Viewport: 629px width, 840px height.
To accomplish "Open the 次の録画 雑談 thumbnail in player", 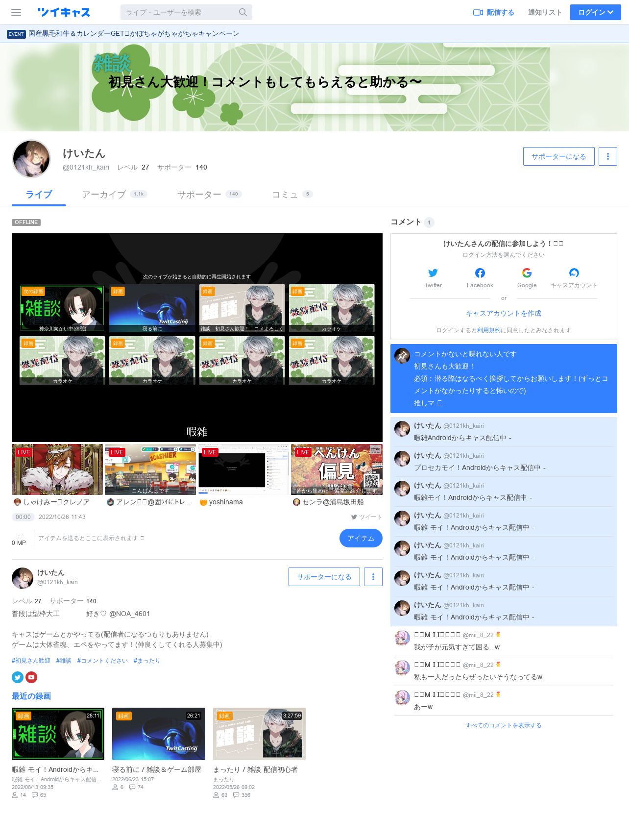I will click(62, 308).
